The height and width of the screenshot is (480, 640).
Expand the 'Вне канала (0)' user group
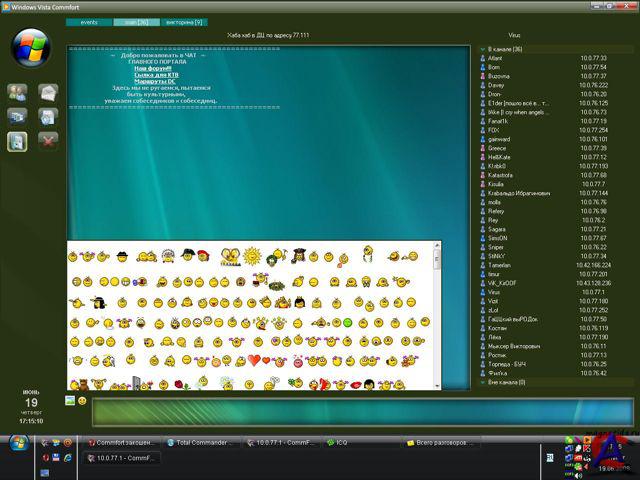click(x=481, y=382)
